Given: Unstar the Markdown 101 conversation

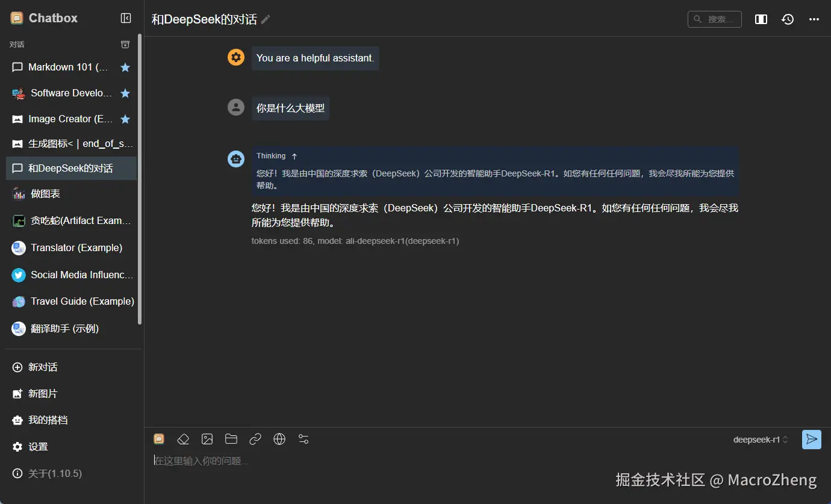Looking at the screenshot, I should (x=125, y=67).
